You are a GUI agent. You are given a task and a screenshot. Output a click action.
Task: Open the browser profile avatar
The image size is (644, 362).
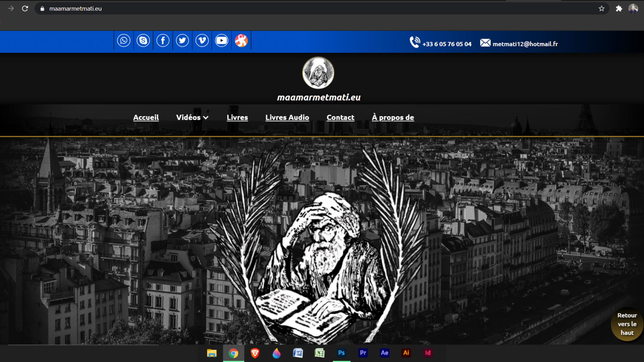pyautogui.click(x=633, y=9)
